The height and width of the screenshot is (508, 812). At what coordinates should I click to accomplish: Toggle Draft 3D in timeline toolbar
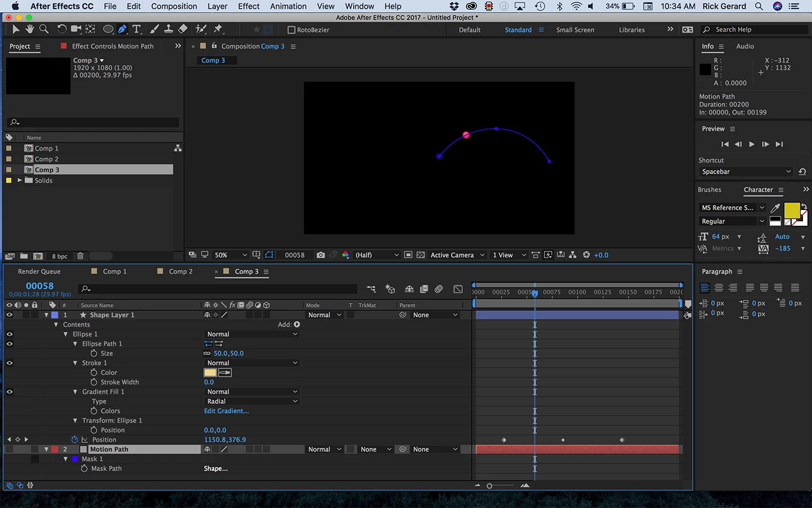(390, 289)
